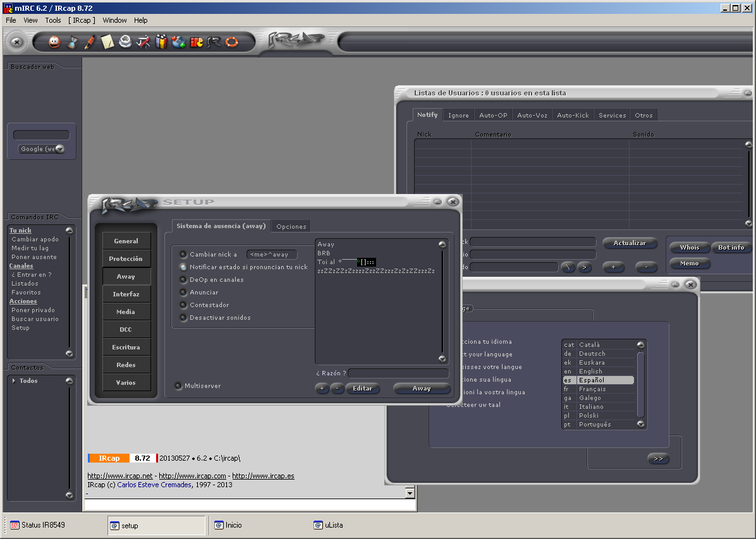Click the Editar button in away setup
The width and height of the screenshot is (756, 539).
click(x=363, y=389)
